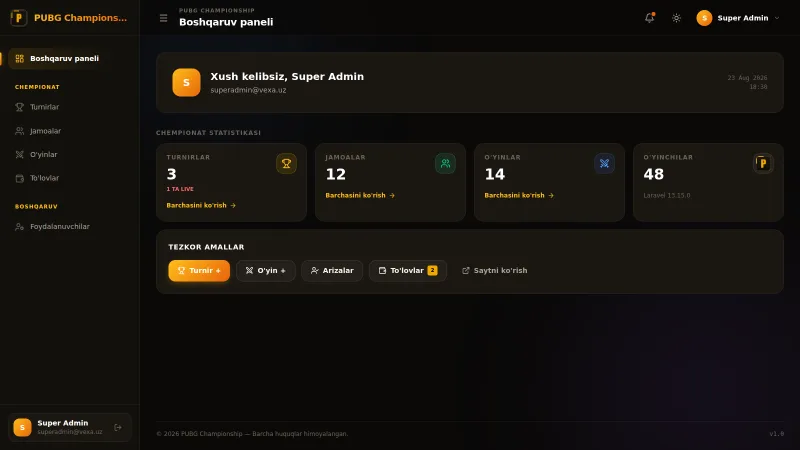Click the copyright text in the footer
The width and height of the screenshot is (800, 450).
click(252, 434)
